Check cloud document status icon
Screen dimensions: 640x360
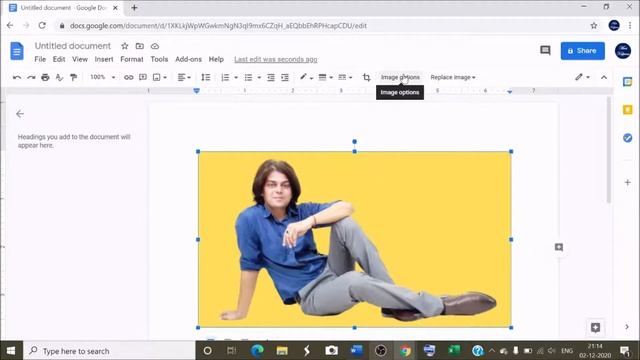(155, 46)
